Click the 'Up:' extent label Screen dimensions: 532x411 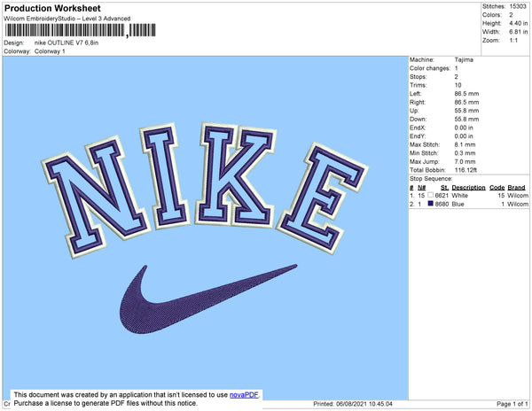pos(414,111)
